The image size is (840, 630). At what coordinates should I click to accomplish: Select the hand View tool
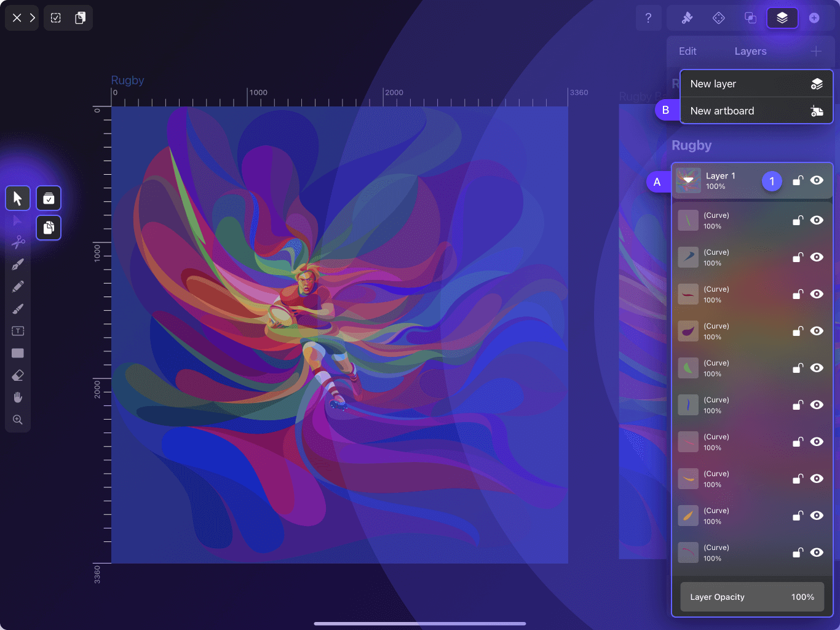pos(18,397)
